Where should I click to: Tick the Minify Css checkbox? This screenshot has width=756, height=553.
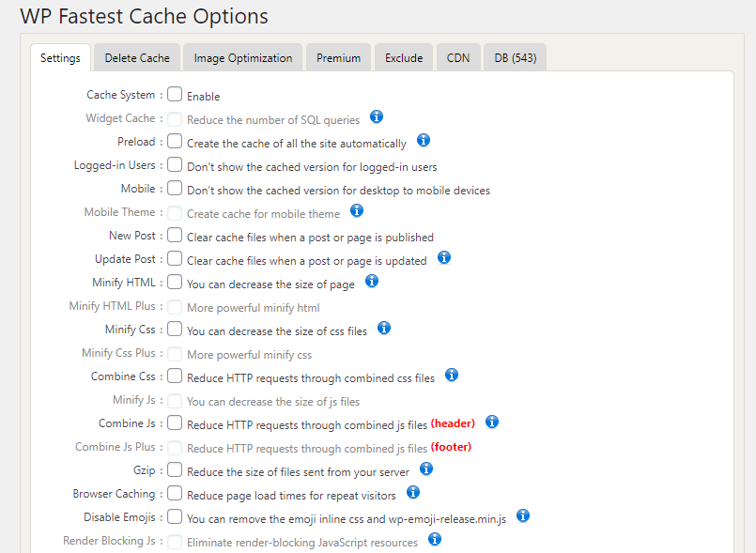(x=175, y=329)
